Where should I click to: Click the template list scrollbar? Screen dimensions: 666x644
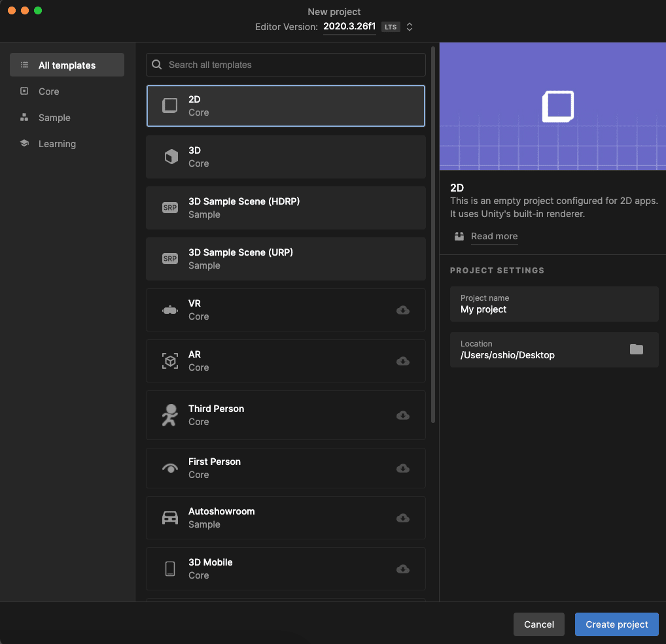point(433,235)
